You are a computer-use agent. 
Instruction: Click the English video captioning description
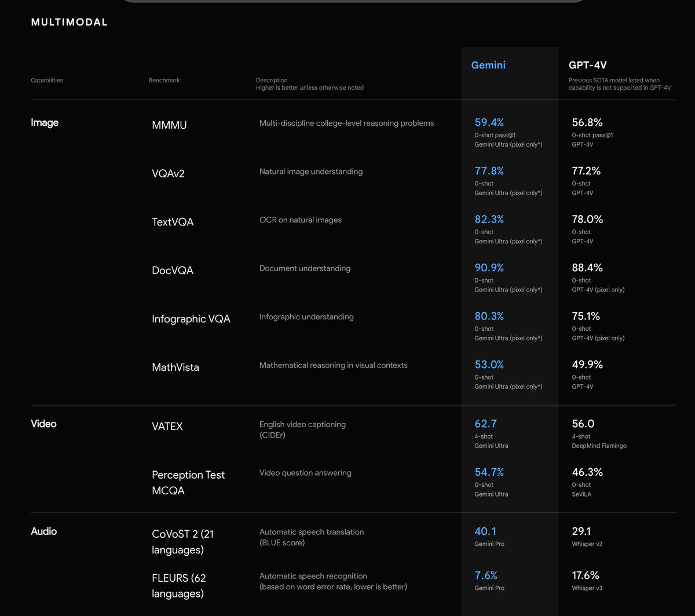[x=302, y=429]
